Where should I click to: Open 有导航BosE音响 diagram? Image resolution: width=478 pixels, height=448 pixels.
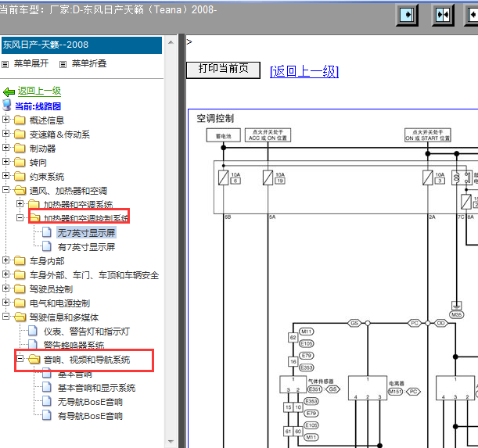tap(90, 415)
